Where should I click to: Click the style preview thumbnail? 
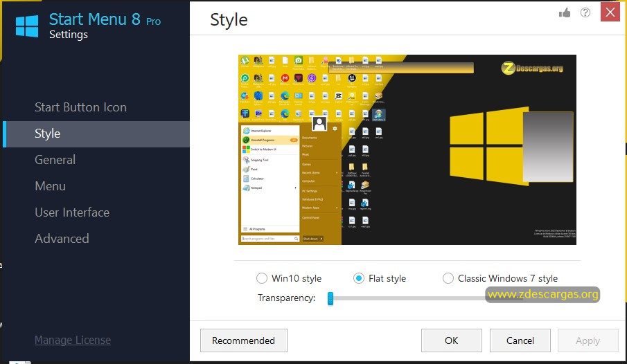pos(407,150)
